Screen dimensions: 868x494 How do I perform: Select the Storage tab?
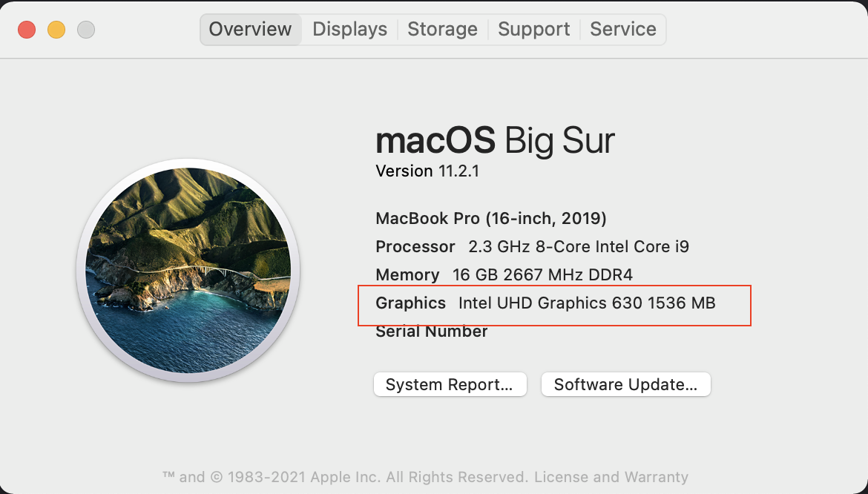(x=442, y=30)
